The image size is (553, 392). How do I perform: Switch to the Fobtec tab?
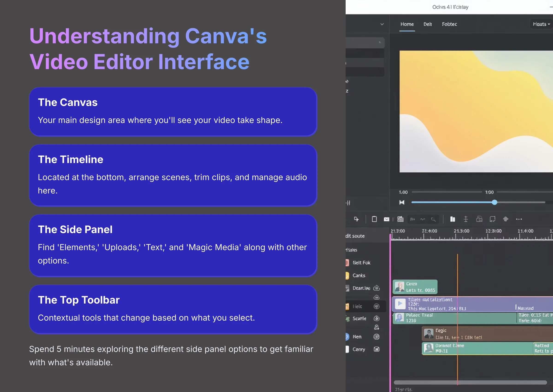point(449,24)
